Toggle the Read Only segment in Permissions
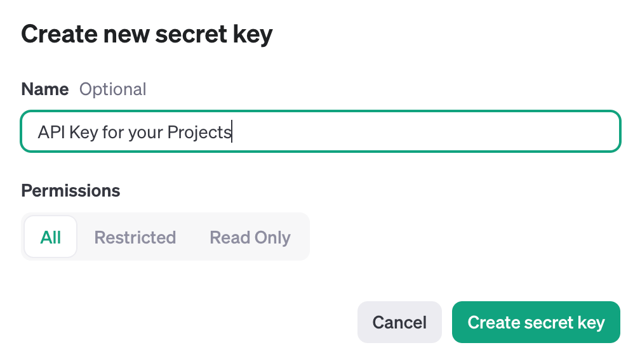This screenshot has width=640, height=364. pos(250,237)
